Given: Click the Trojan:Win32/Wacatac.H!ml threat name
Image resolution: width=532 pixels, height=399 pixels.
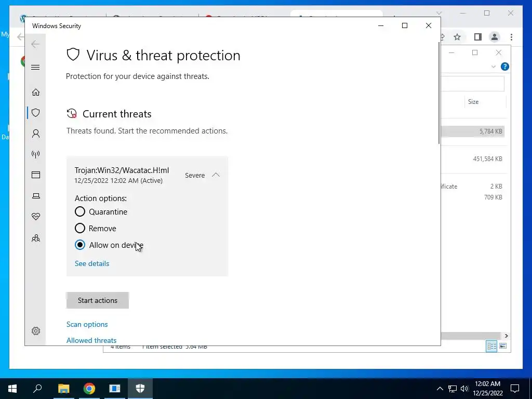Looking at the screenshot, I should tap(122, 170).
